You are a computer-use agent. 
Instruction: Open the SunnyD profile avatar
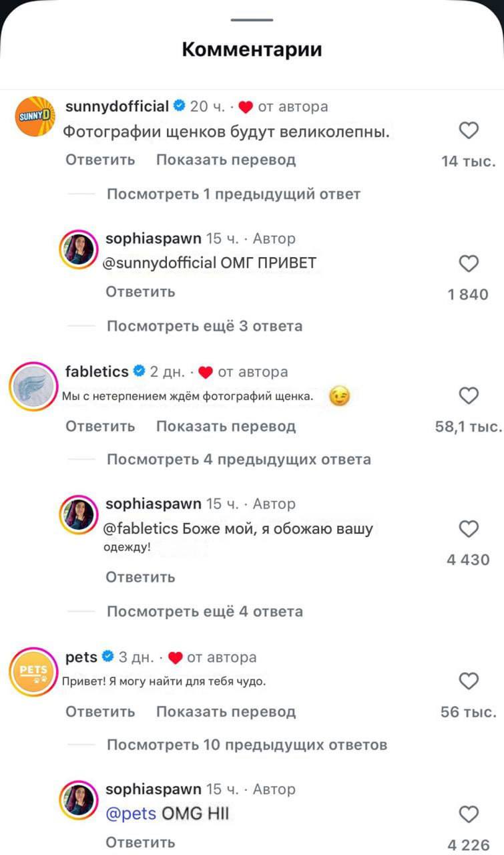click(x=35, y=116)
